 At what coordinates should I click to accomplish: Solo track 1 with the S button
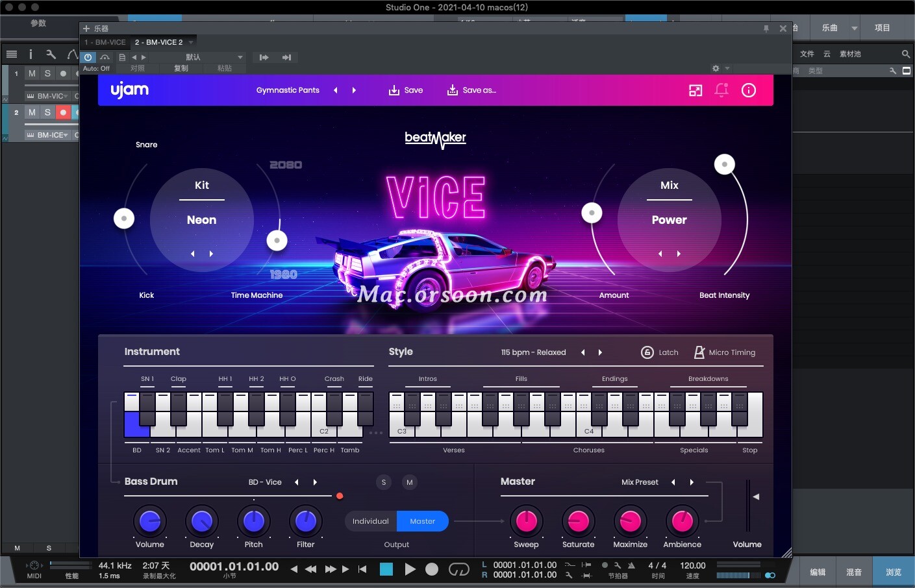(47, 73)
